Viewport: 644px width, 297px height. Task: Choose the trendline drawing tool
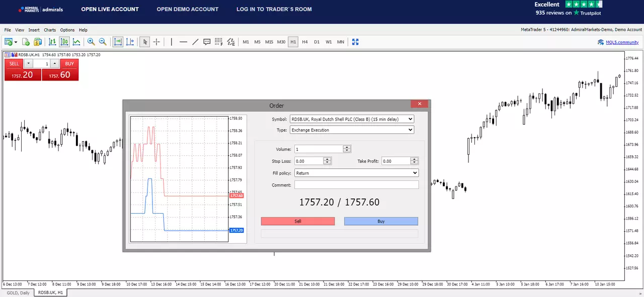pos(195,42)
